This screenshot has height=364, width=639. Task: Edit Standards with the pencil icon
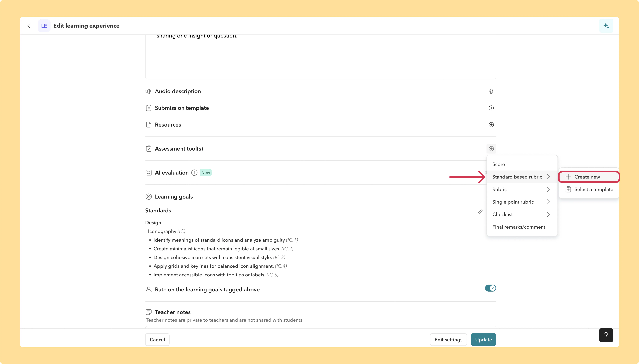pyautogui.click(x=480, y=212)
